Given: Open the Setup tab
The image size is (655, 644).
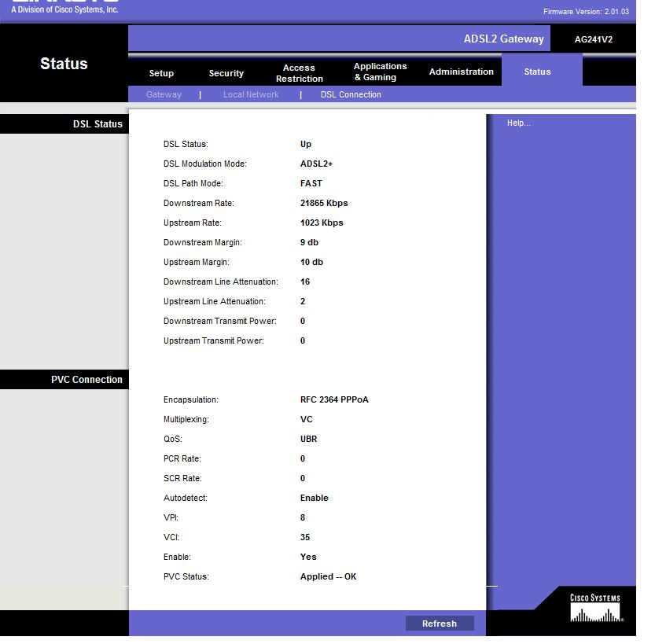Looking at the screenshot, I should [x=161, y=73].
